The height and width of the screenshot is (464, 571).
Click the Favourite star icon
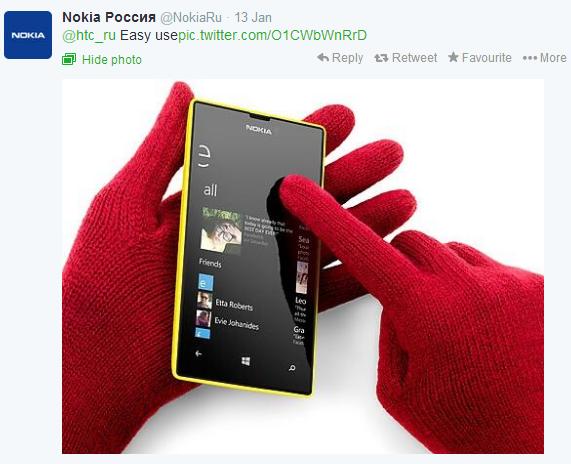click(x=453, y=57)
